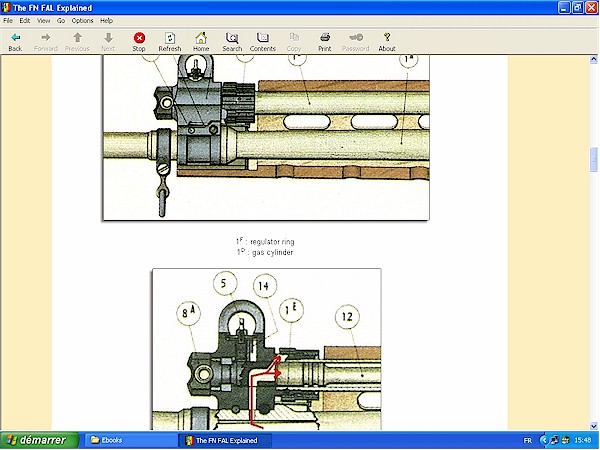Screen dimensions: 600x450
Task: Click the lower cutaway diagram with red arrows
Action: click(267, 349)
